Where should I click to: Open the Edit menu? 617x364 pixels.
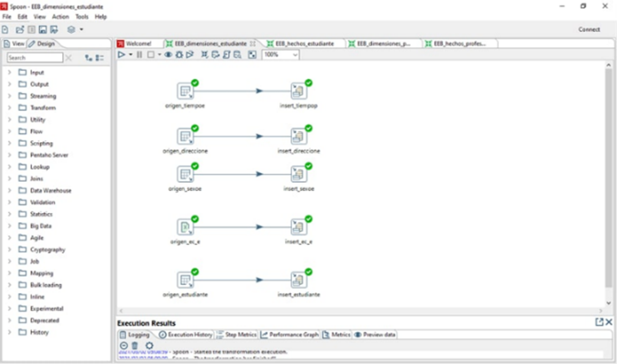point(22,16)
